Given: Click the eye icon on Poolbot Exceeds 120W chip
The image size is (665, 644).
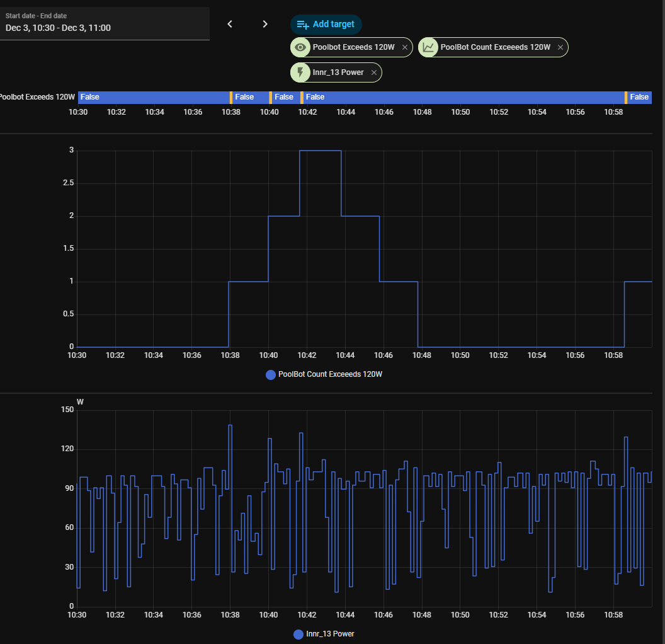Looking at the screenshot, I should [x=301, y=47].
